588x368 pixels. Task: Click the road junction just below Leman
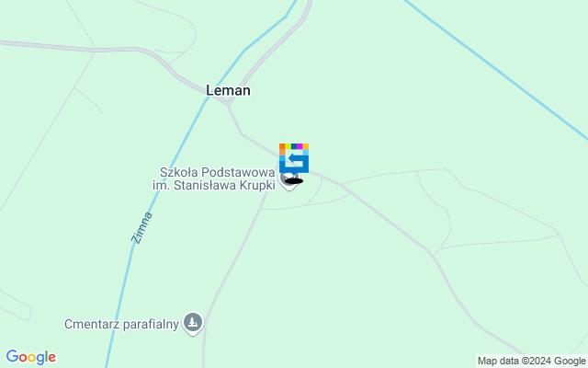point(228,105)
